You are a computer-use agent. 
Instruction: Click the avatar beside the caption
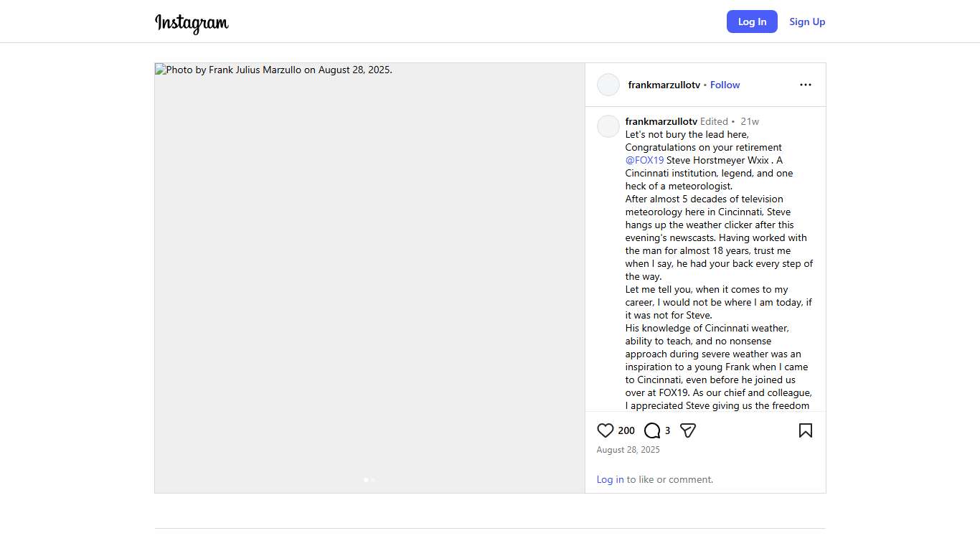coord(608,126)
